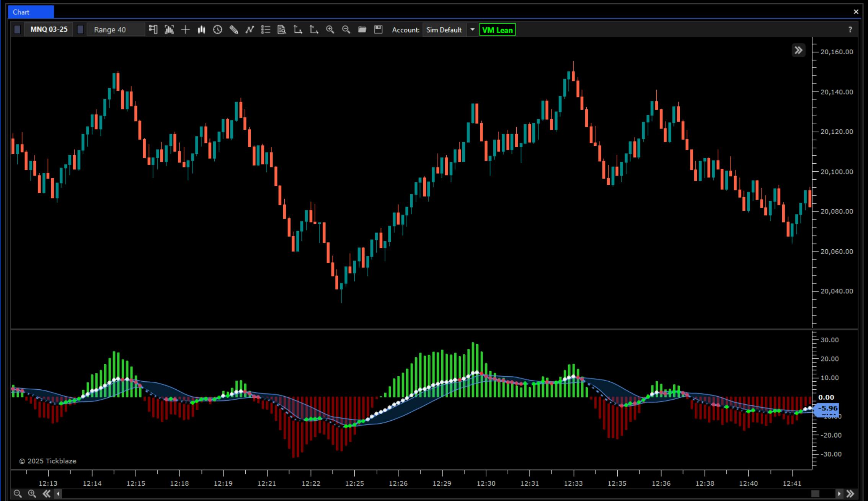
Task: Select the pencil drawing tools icon
Action: tap(233, 30)
